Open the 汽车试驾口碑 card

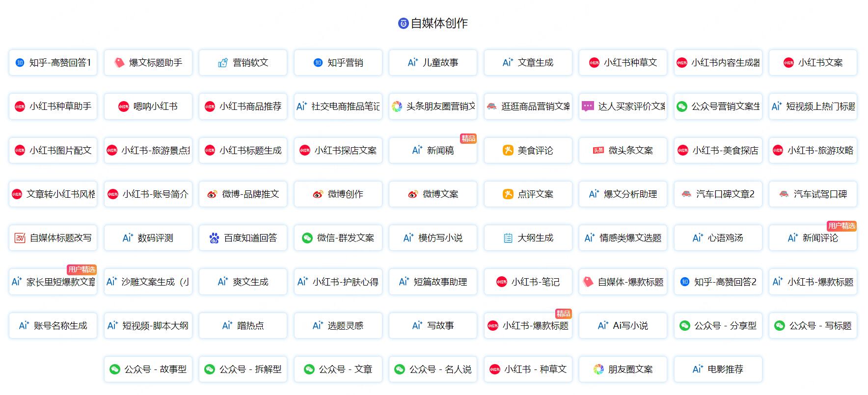point(813,194)
